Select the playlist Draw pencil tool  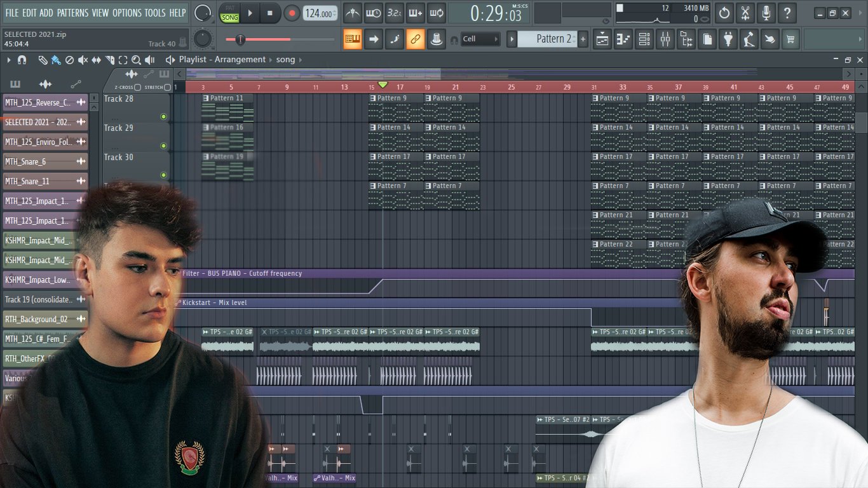[43, 60]
